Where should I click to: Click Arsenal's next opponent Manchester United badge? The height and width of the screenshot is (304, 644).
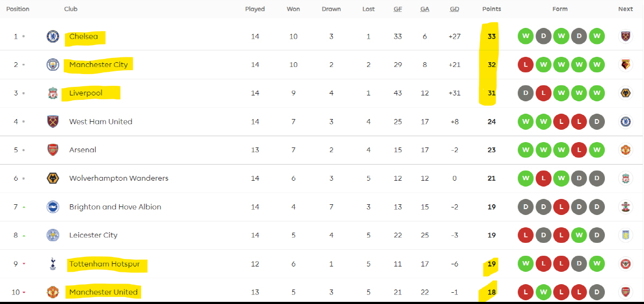pyautogui.click(x=625, y=150)
